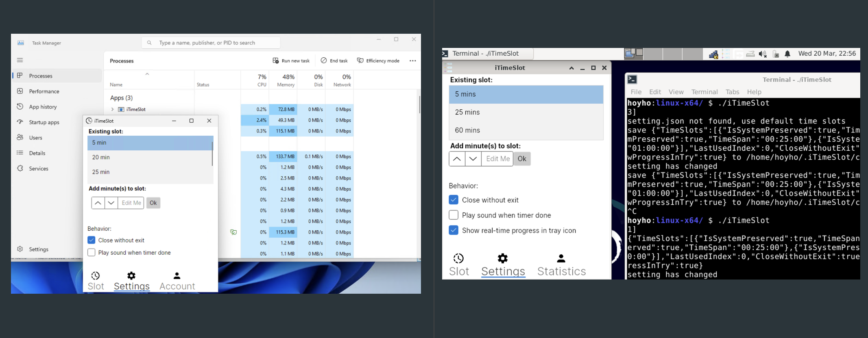This screenshot has width=868, height=338.
Task: Open notifications bell in Linux panel
Action: [x=787, y=54]
